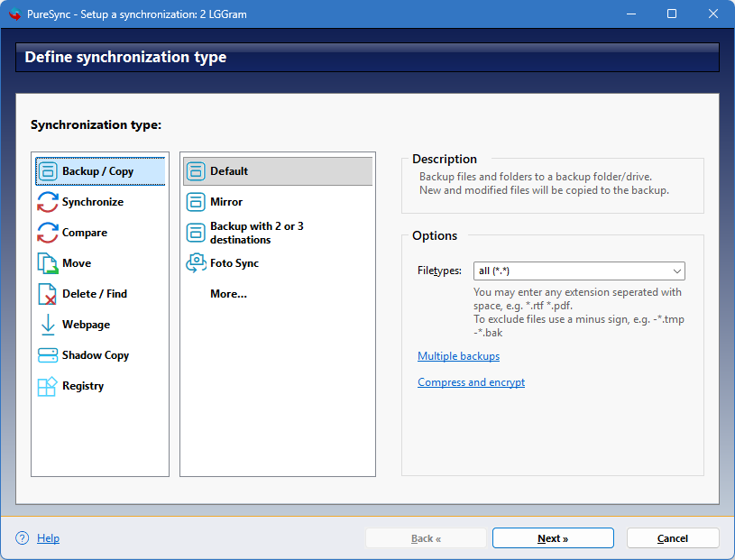Maximize the PureSync setup window
This screenshot has height=560, width=735.
point(672,14)
